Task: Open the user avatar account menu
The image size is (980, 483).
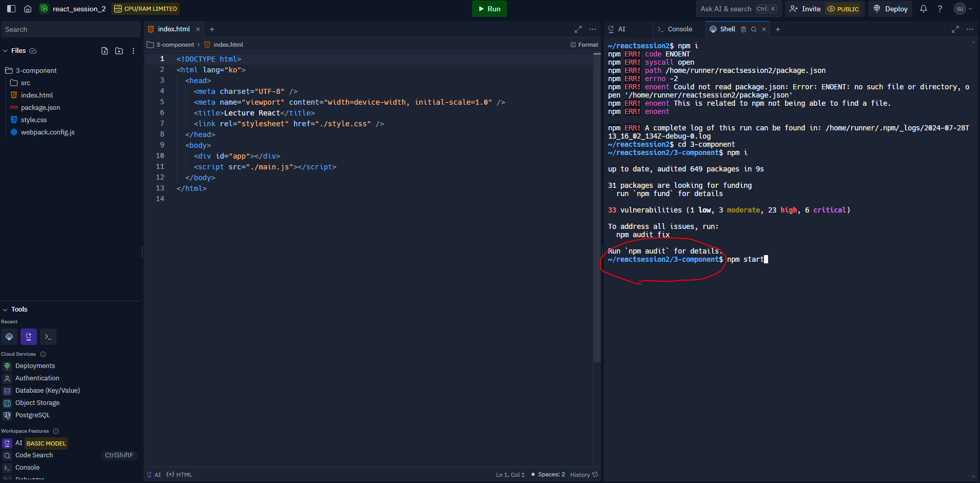Action: (963, 9)
